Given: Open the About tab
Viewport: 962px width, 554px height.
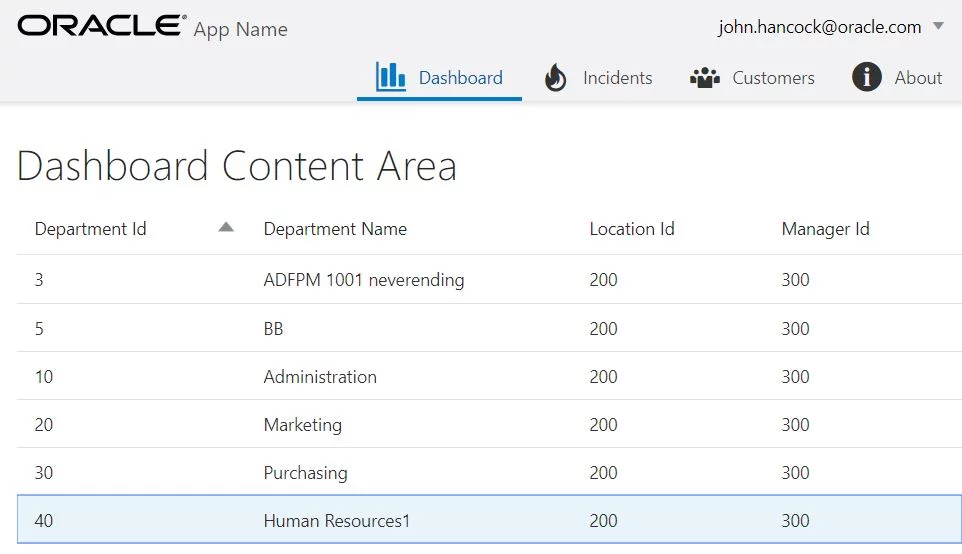Looking at the screenshot, I should pyautogui.click(x=897, y=78).
